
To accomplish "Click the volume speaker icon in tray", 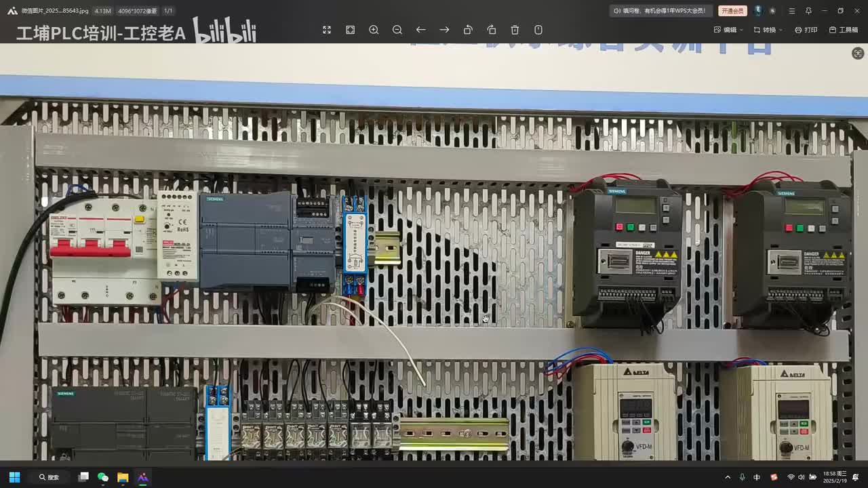I will pos(802,477).
